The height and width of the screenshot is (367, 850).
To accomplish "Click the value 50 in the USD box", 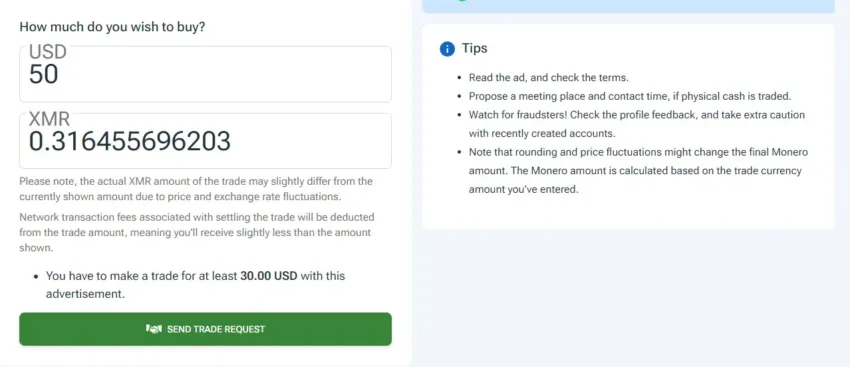I will coord(43,75).
